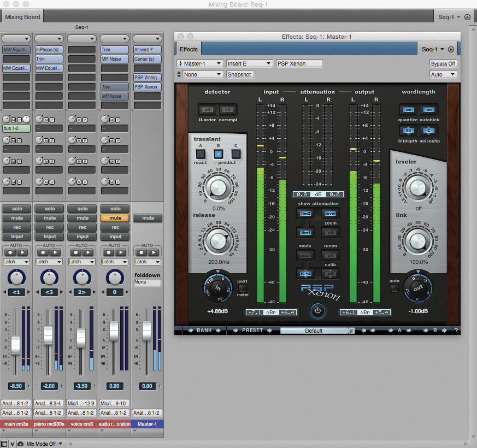Click the Altiverb 7 insert slot
The width and height of the screenshot is (477, 448).
148,50
